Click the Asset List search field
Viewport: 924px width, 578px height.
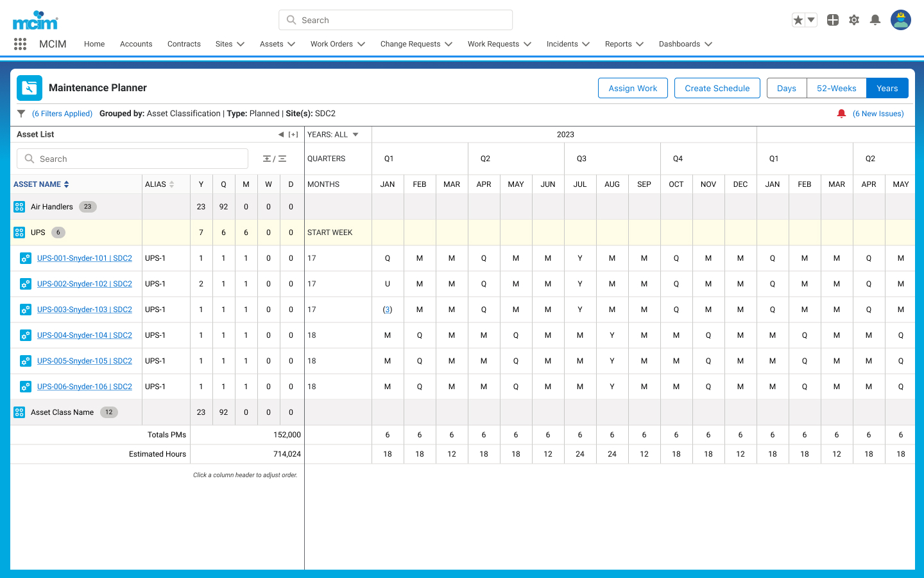pos(132,159)
